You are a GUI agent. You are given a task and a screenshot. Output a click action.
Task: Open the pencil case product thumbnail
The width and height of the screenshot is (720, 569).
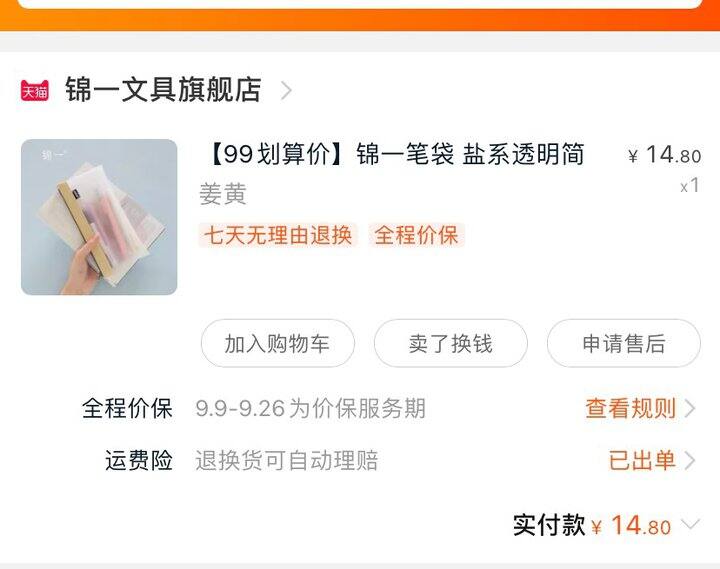[99, 217]
